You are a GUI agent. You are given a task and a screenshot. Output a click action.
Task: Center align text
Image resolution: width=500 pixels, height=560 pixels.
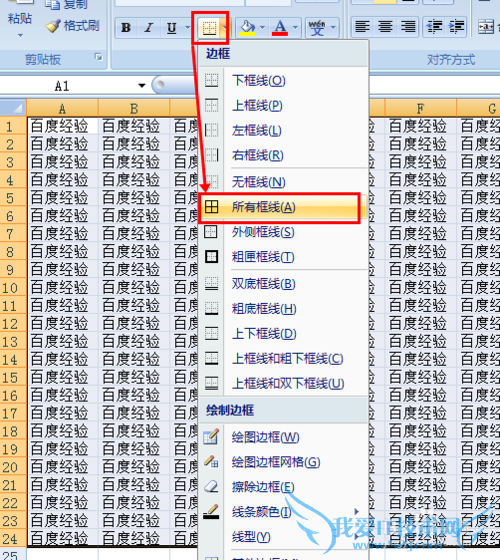click(385, 27)
